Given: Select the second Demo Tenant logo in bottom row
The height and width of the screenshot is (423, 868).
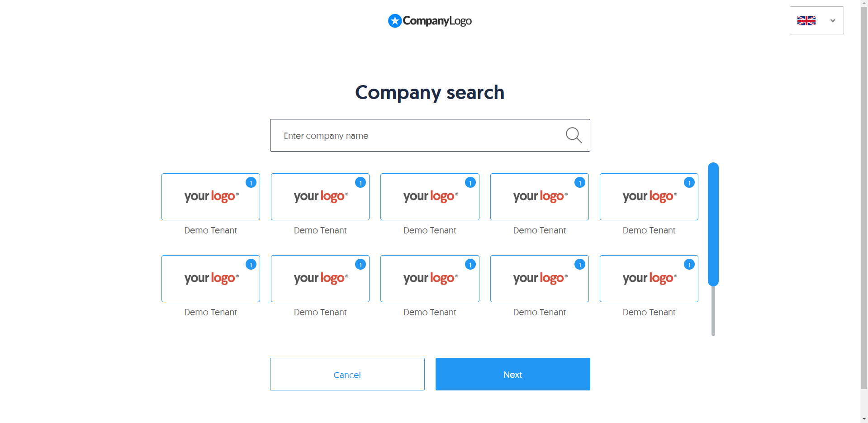Looking at the screenshot, I should pyautogui.click(x=320, y=279).
